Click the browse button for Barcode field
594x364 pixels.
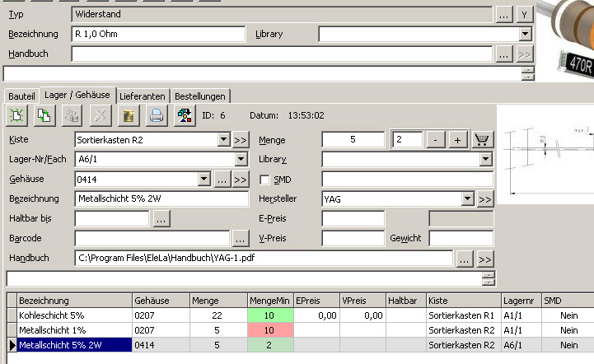pyautogui.click(x=240, y=239)
